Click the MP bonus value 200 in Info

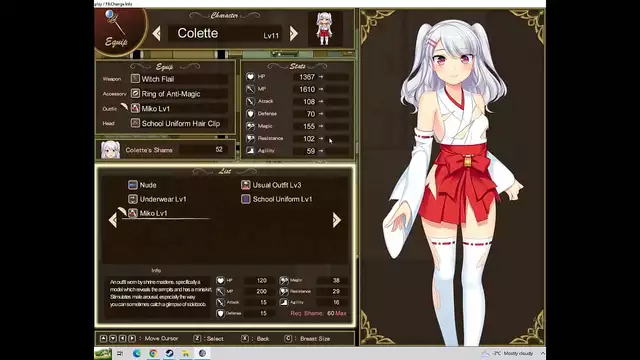coord(262,291)
